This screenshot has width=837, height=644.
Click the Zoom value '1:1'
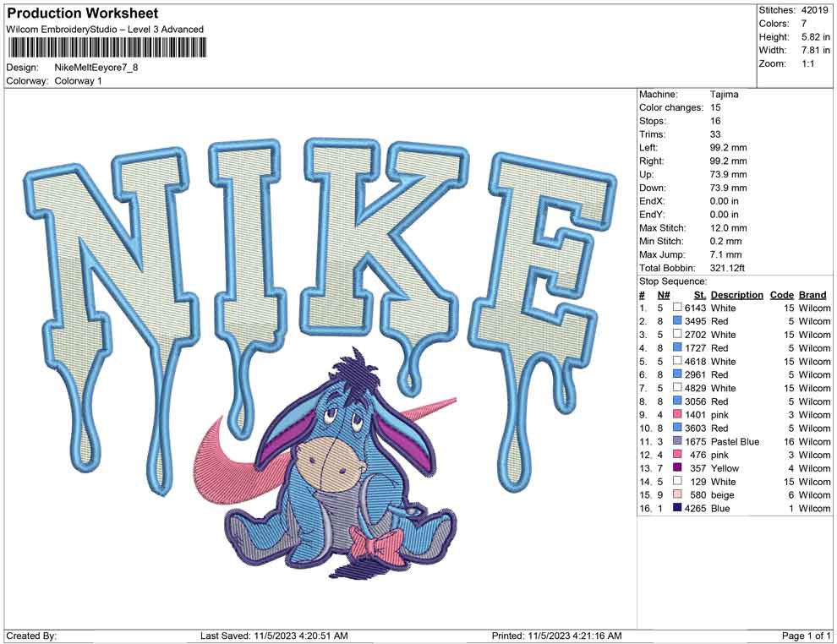807,63
